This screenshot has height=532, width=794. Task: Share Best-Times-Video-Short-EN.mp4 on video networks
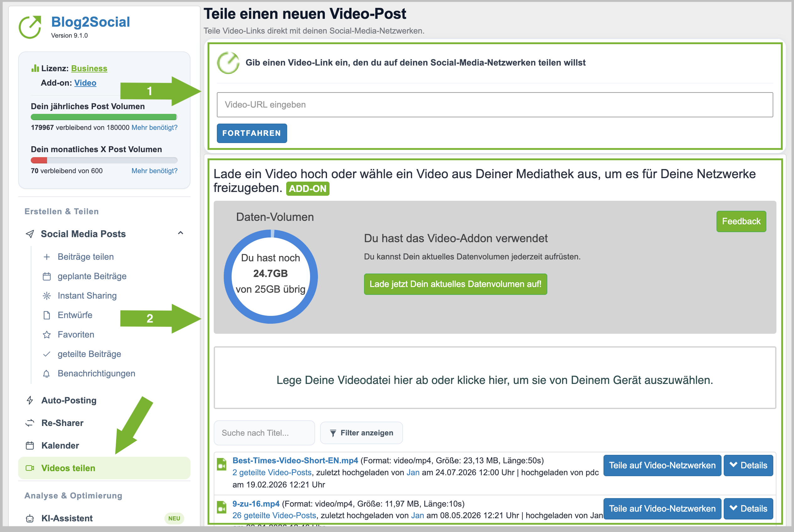pyautogui.click(x=662, y=465)
